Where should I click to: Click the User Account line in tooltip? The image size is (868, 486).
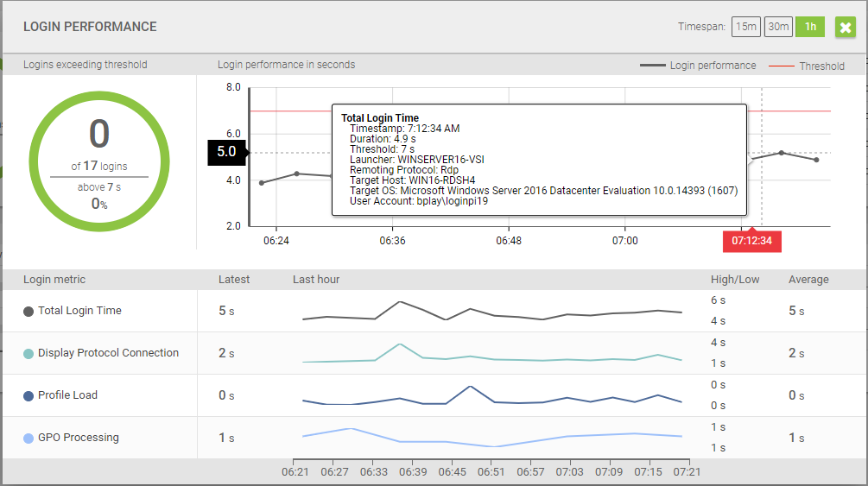coord(419,201)
